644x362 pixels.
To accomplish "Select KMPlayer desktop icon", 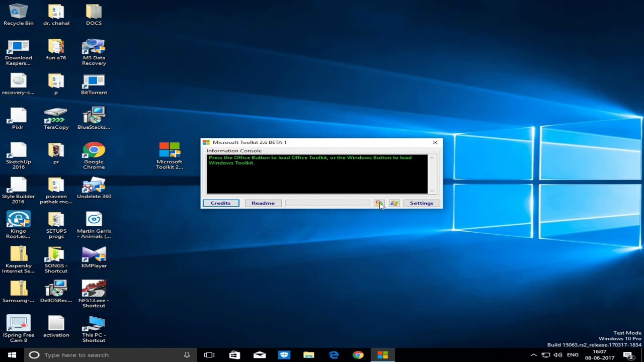I will (x=94, y=257).
